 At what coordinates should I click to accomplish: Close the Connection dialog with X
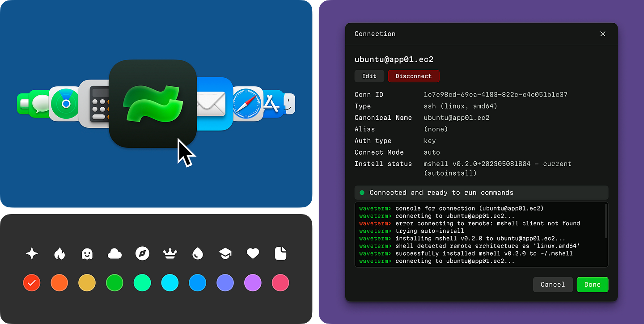(603, 34)
